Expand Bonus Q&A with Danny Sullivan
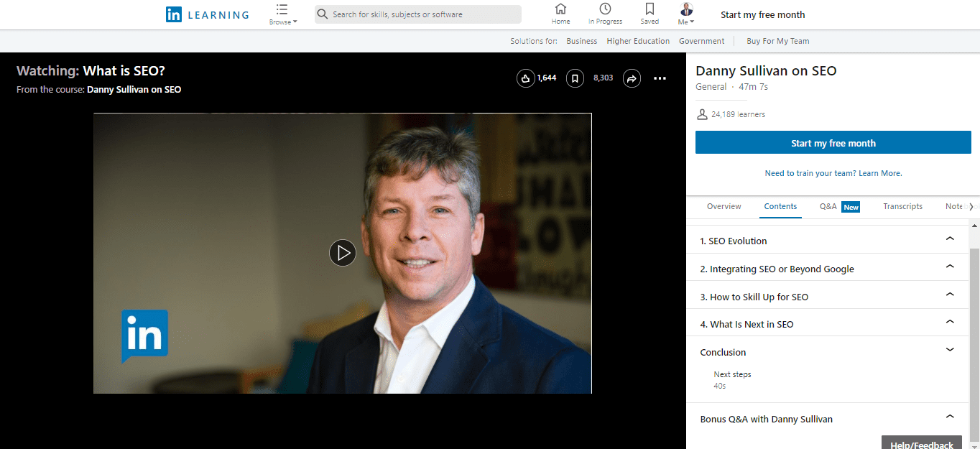The width and height of the screenshot is (980, 449). 829,419
